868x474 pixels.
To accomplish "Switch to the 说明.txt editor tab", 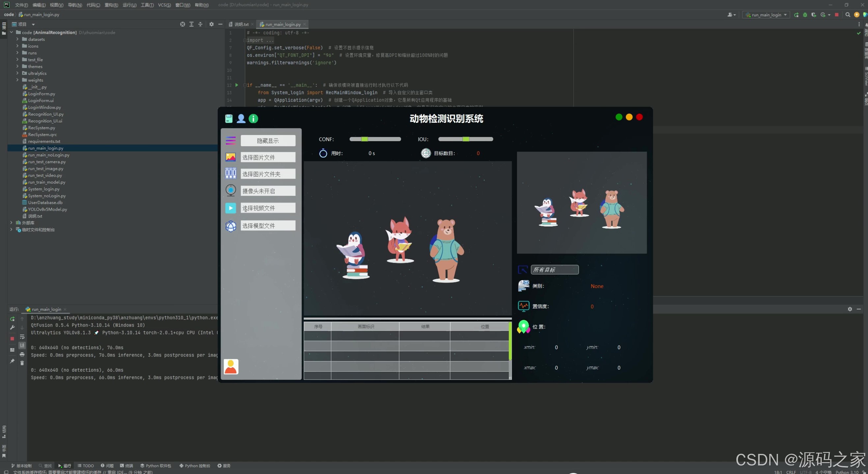I will (241, 24).
